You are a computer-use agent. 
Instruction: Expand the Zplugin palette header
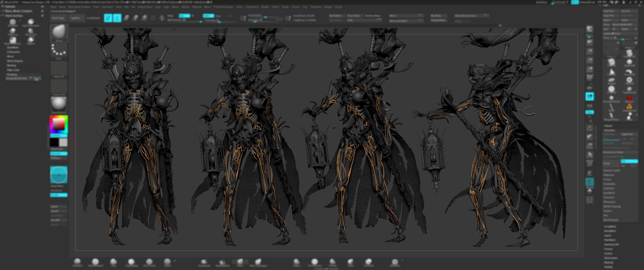10,7
